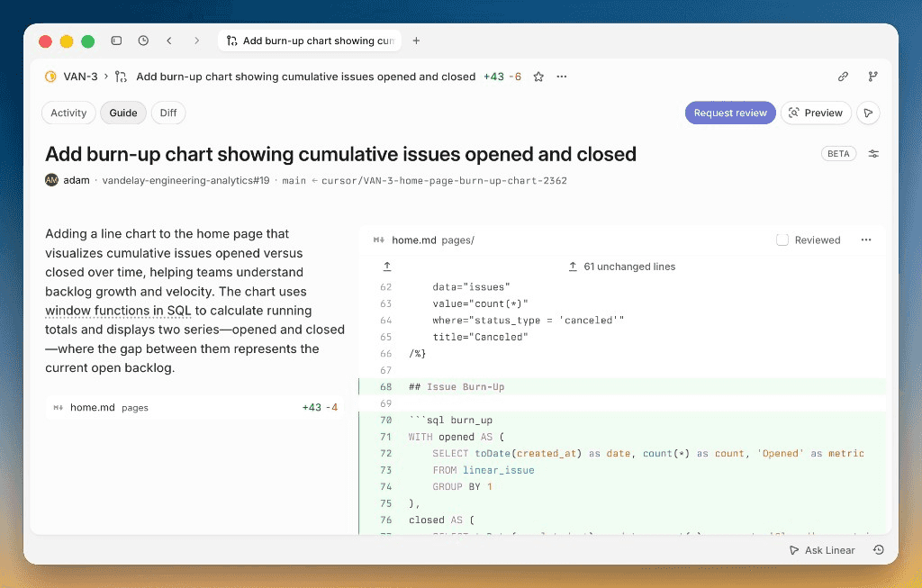This screenshot has height=588, width=922.
Task: Open the history clock icon
Action: point(143,41)
